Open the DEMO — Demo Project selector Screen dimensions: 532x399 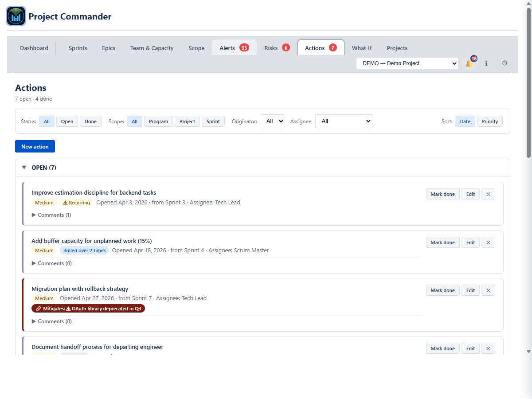tap(407, 63)
